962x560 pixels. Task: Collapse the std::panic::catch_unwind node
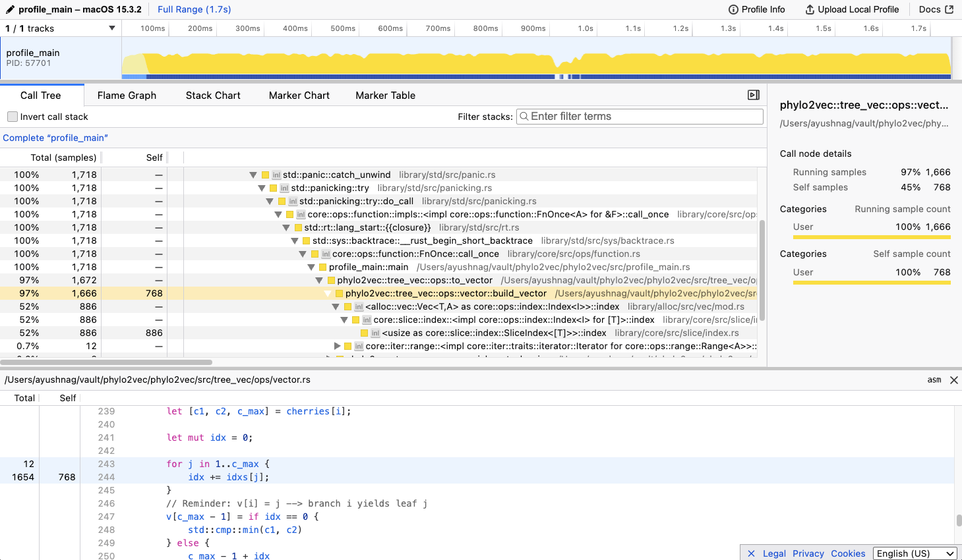click(253, 175)
